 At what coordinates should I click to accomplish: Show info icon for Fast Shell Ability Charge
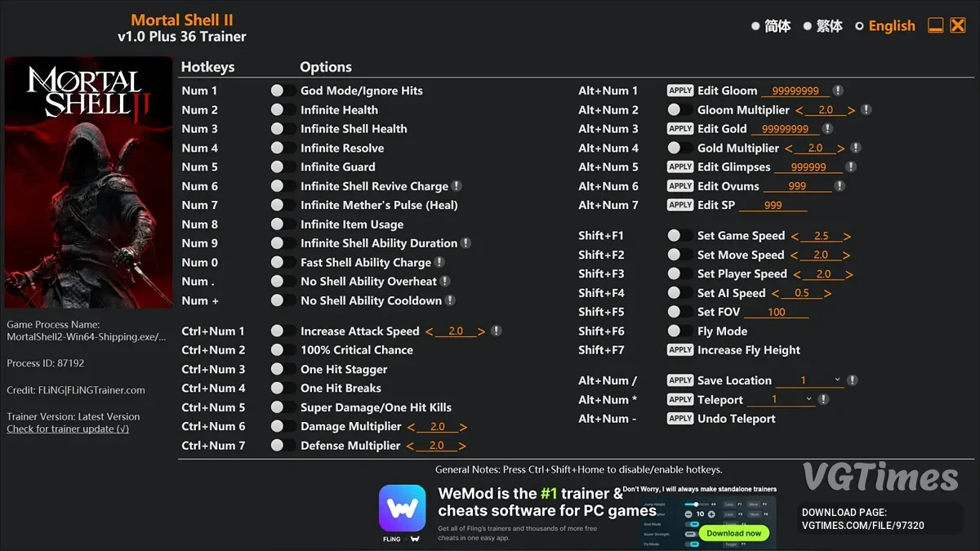(439, 263)
